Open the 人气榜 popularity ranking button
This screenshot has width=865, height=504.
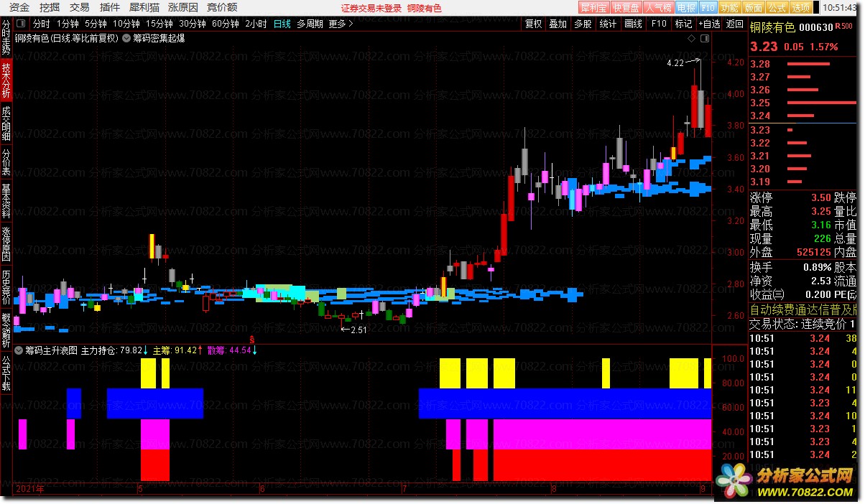coord(658,8)
